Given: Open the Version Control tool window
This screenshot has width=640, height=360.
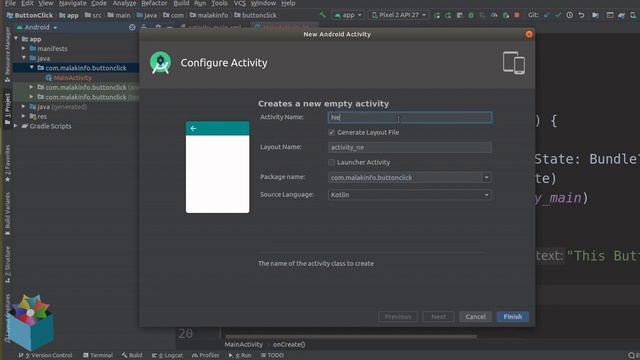Looking at the screenshot, I should tap(45, 356).
